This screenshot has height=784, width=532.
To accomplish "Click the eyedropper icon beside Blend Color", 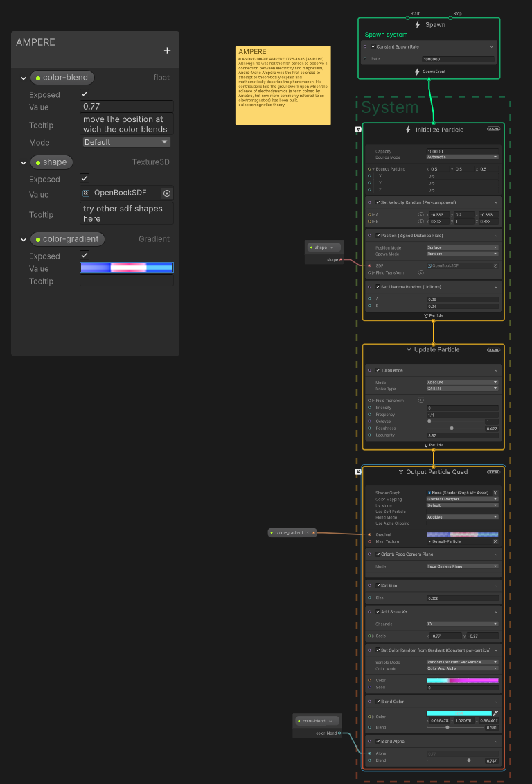I will (496, 713).
